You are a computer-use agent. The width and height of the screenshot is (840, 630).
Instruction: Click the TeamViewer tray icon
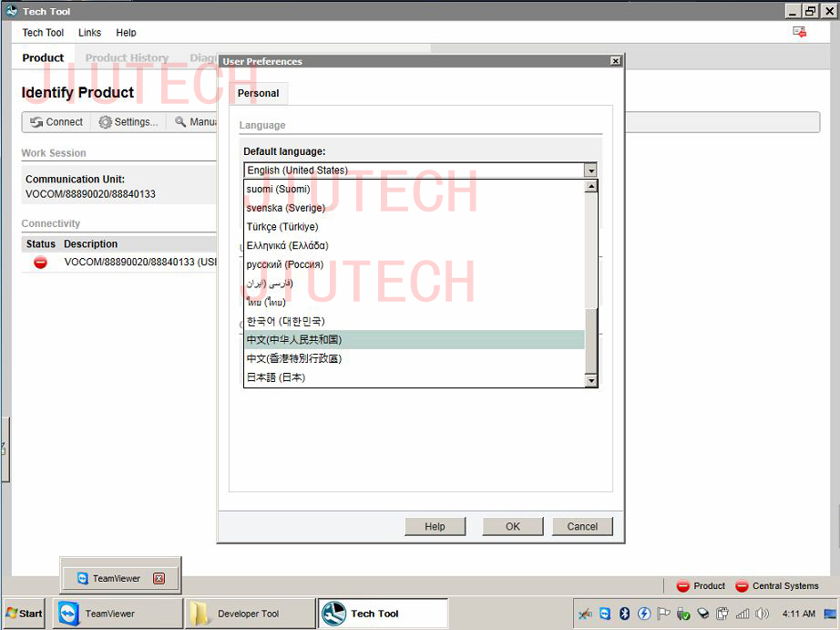[x=605, y=614]
